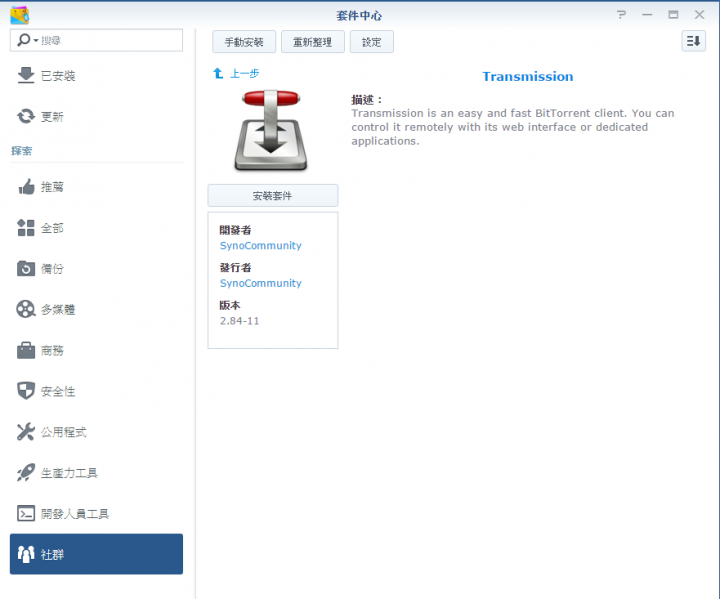The width and height of the screenshot is (720, 599).
Task: Open the 生產力工具 (Productivity) category
Action: click(96, 473)
